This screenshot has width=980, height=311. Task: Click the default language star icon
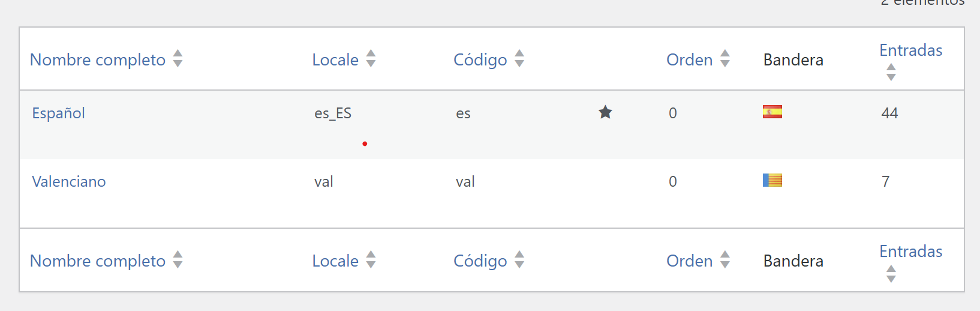(605, 112)
